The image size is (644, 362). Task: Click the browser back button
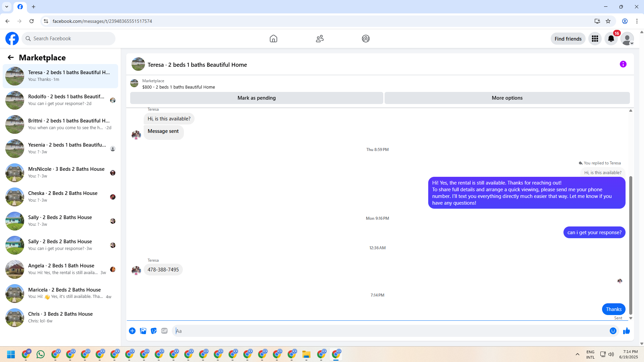[7, 21]
